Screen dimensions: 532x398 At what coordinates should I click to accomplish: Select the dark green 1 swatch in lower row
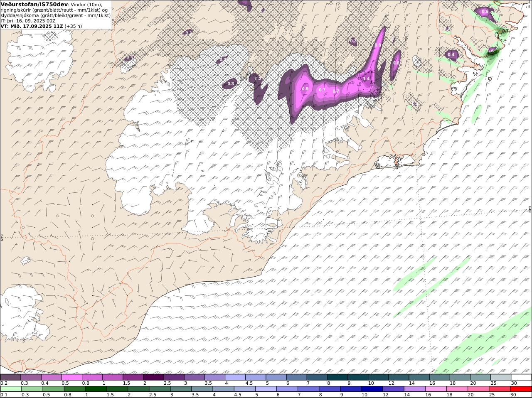point(96,389)
